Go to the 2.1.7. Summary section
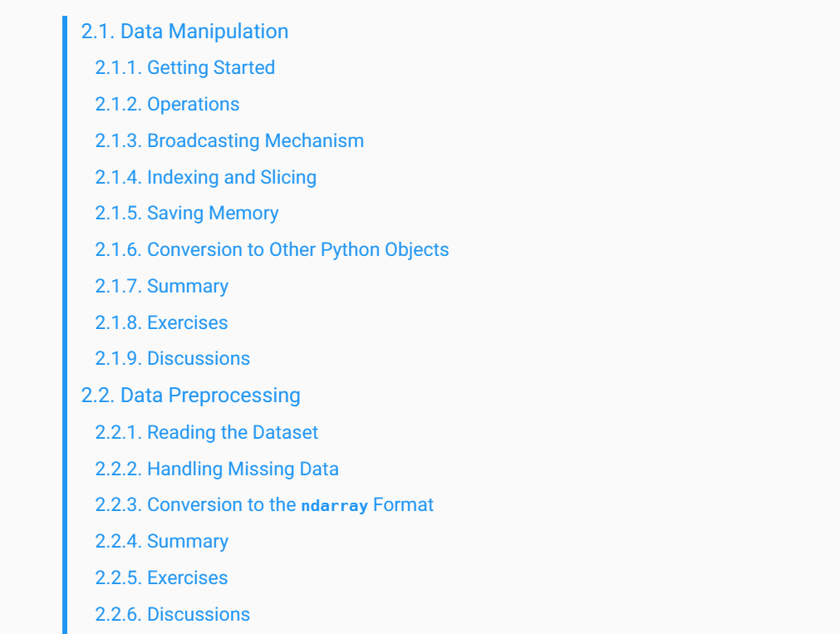Screen dimensions: 840x634 (161, 287)
